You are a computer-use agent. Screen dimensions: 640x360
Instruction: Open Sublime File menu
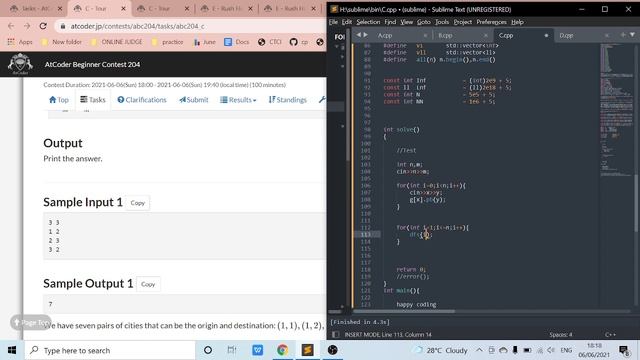(x=333, y=22)
